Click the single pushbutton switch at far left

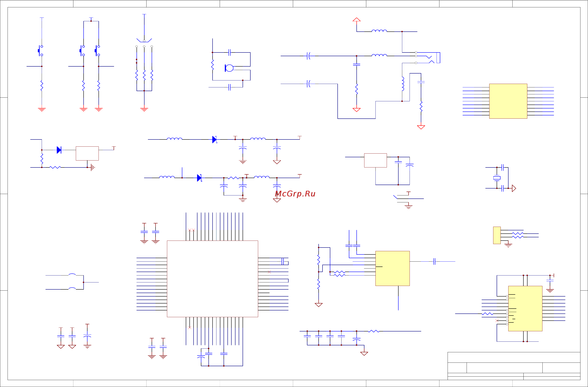coord(40,51)
